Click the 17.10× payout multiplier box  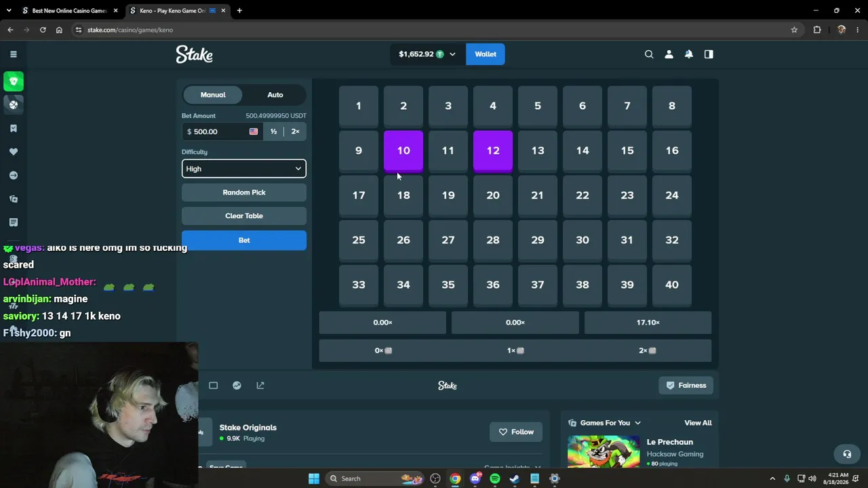point(648,323)
